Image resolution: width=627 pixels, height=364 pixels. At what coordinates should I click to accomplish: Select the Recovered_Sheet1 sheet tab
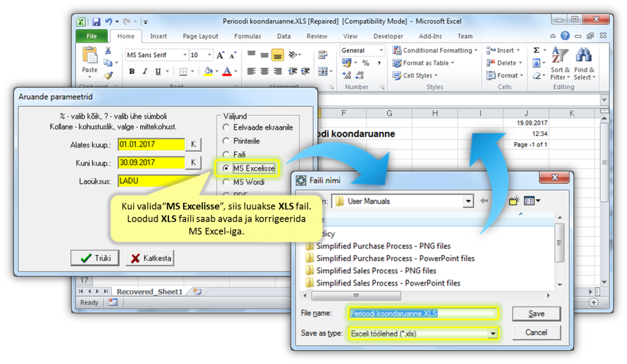point(149,291)
